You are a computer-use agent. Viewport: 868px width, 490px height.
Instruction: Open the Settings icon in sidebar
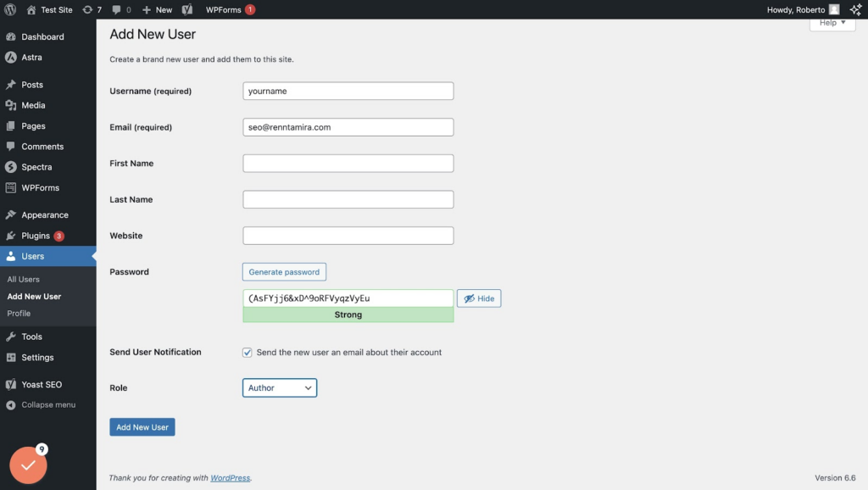(x=10, y=358)
